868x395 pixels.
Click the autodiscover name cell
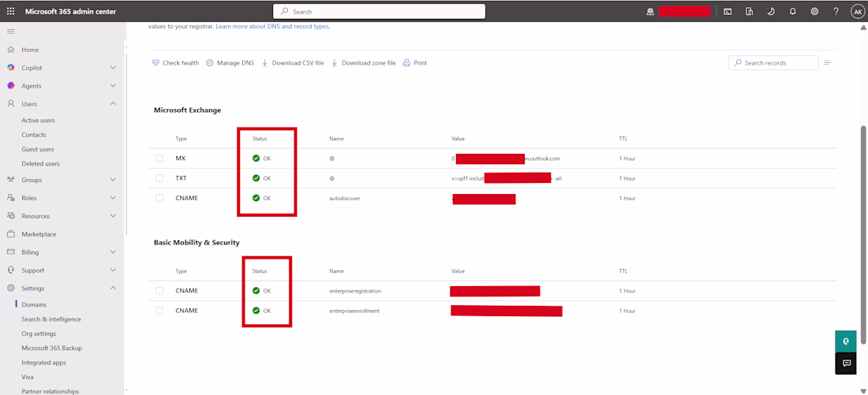tap(345, 198)
